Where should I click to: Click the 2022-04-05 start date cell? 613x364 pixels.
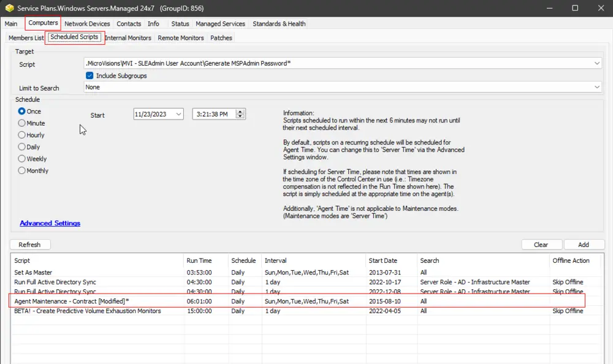tap(385, 311)
